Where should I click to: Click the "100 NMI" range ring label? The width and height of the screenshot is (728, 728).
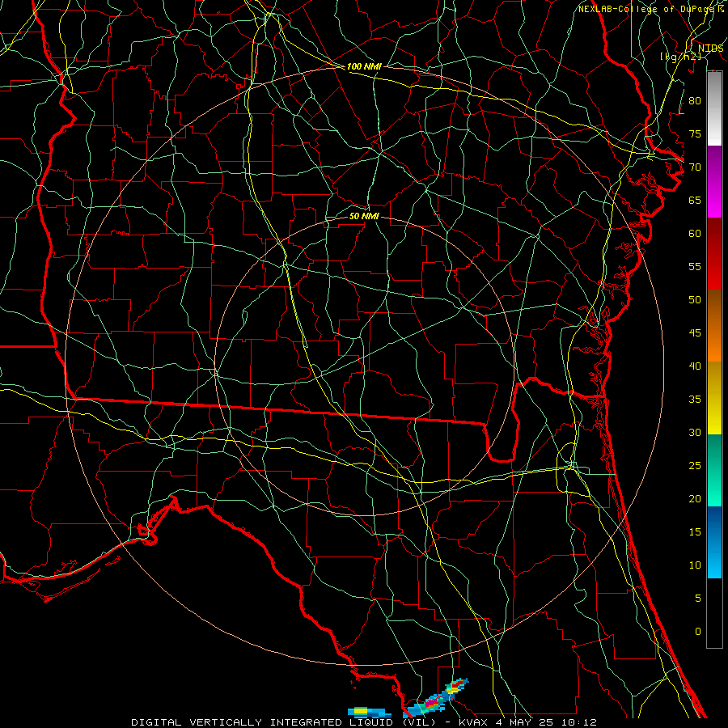pos(364,66)
